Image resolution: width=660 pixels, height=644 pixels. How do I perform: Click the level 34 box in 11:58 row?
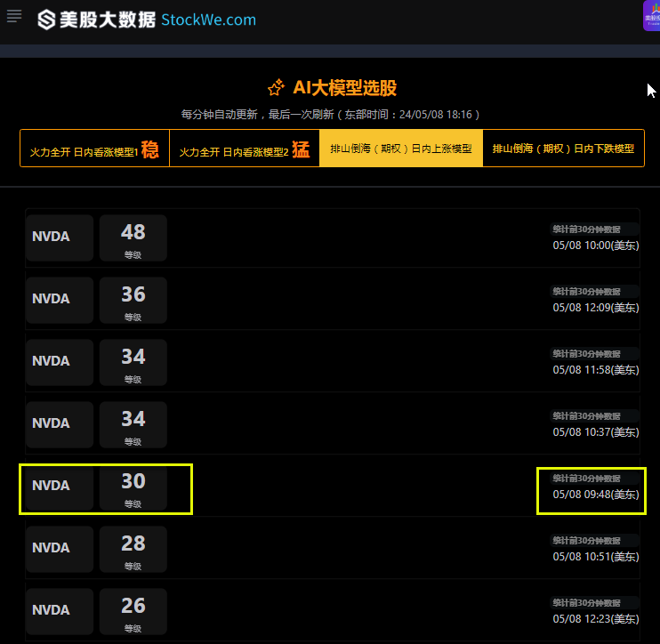pyautogui.click(x=133, y=362)
